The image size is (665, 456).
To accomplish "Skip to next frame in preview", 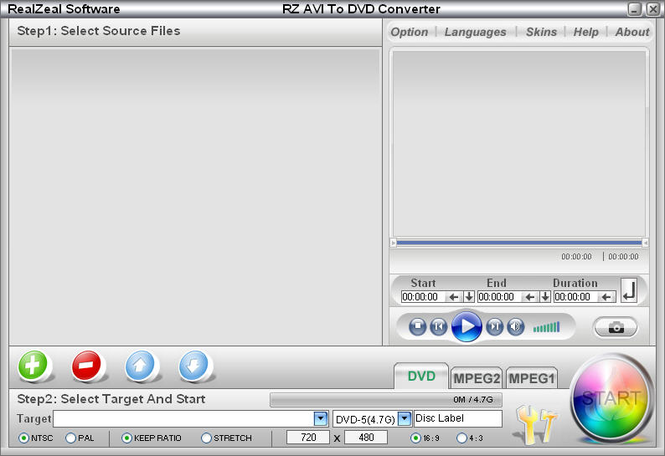I will coord(494,327).
